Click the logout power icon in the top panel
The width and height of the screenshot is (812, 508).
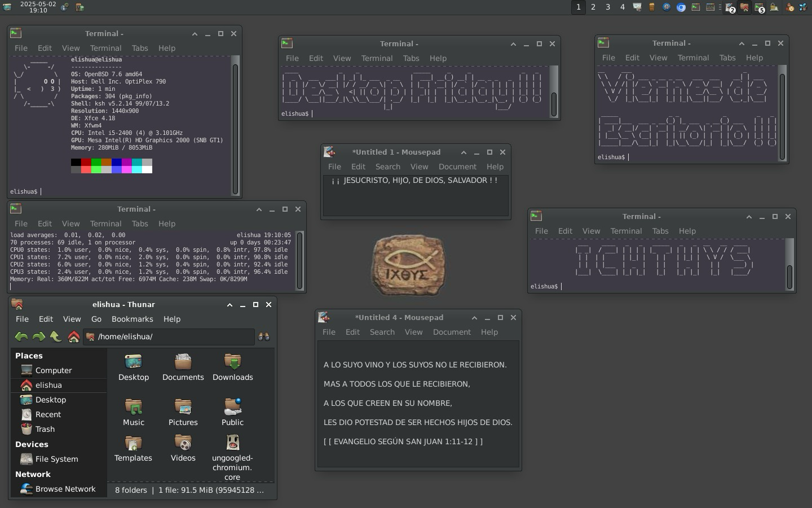[x=789, y=7]
